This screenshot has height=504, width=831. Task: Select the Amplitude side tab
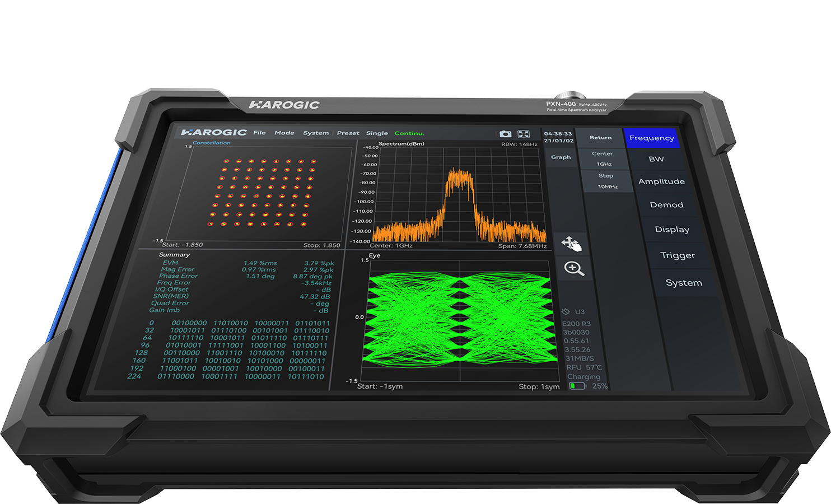pos(661,181)
